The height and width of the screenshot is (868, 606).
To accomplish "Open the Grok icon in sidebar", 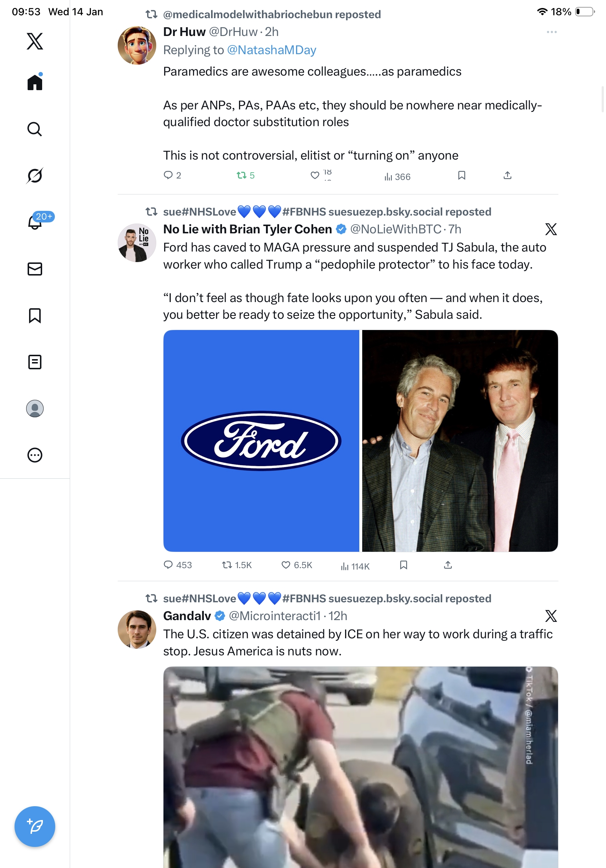I will 35,176.
